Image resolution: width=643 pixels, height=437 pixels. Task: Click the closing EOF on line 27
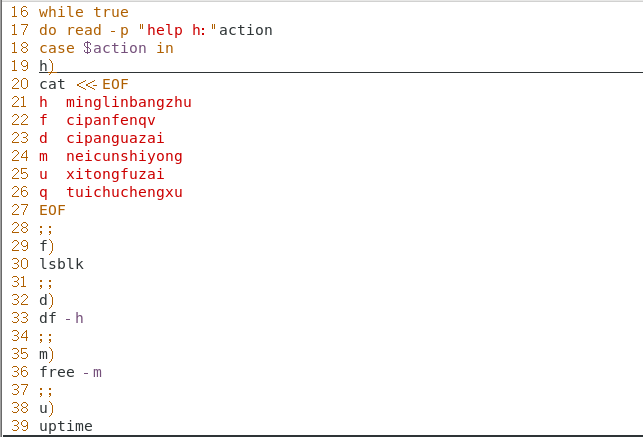click(52, 210)
